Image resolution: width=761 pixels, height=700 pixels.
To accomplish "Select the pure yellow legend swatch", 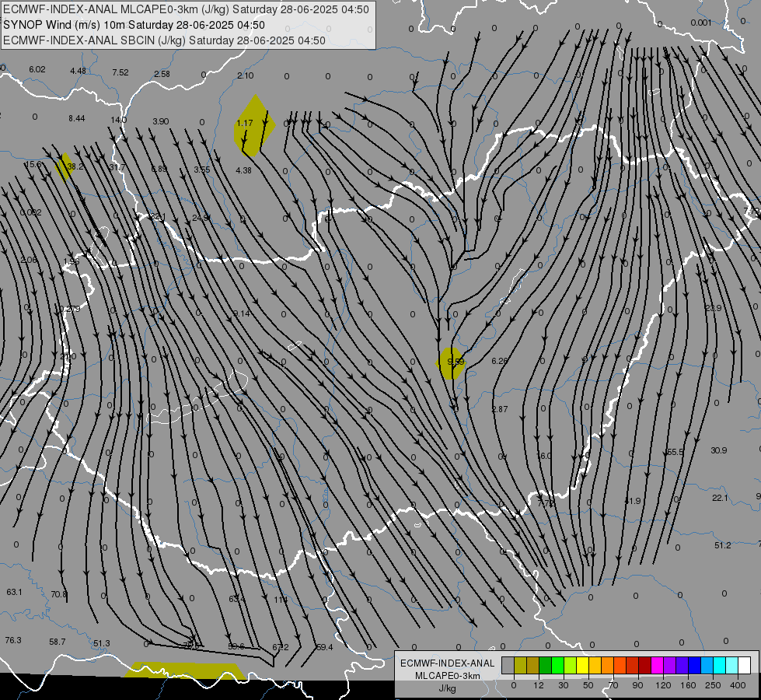I will 582,665.
